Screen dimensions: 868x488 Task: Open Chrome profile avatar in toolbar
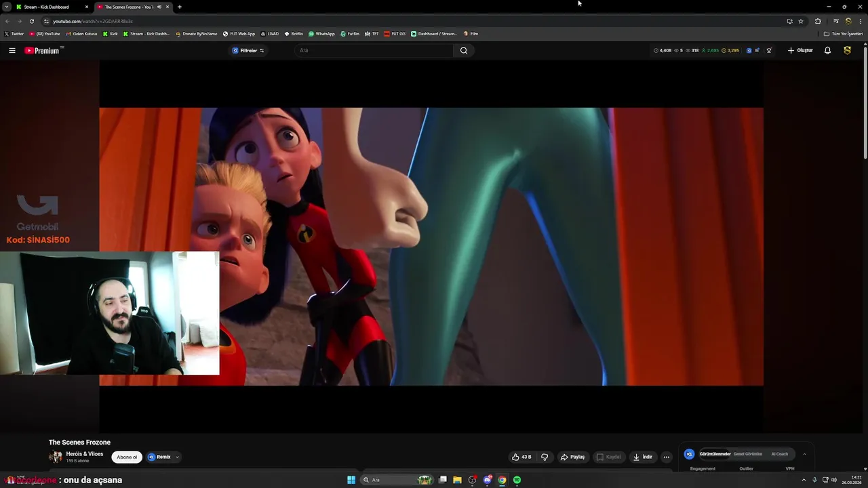coord(848,21)
